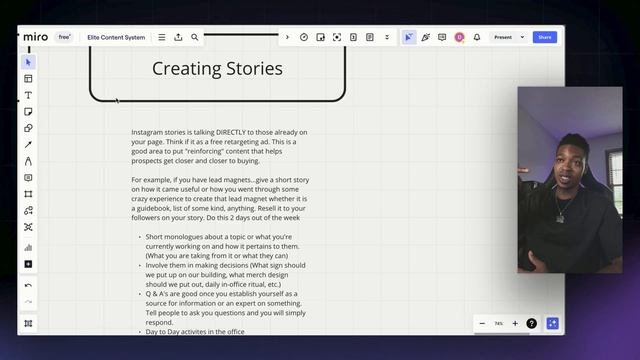
Task: Select the Text tool
Action: [28, 95]
